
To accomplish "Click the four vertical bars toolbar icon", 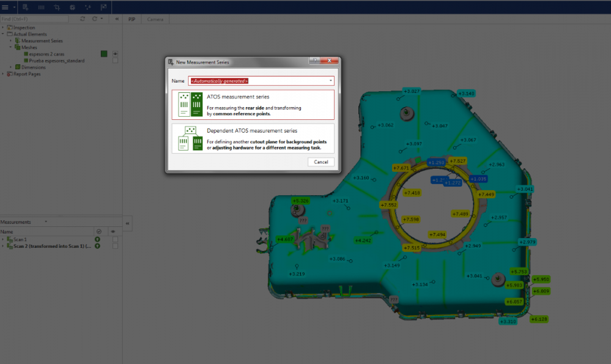I will click(41, 7).
